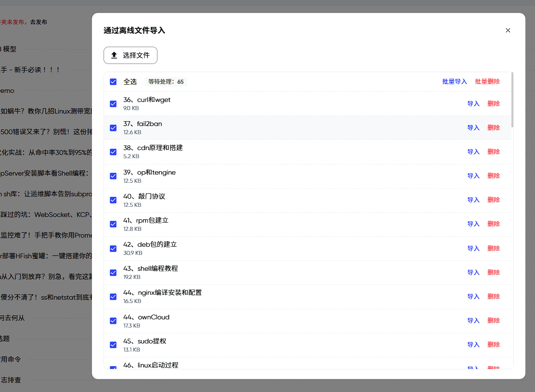Delete the 39、op和tengine file

pos(494,176)
